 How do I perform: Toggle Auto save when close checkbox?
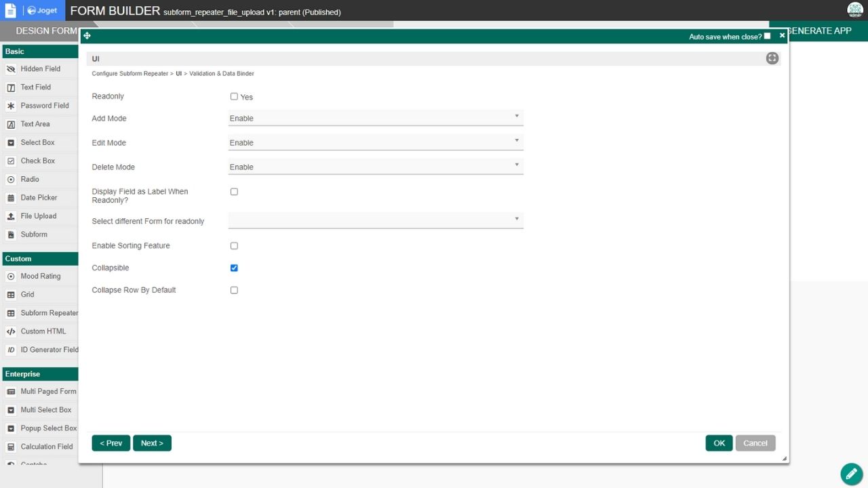pyautogui.click(x=767, y=36)
